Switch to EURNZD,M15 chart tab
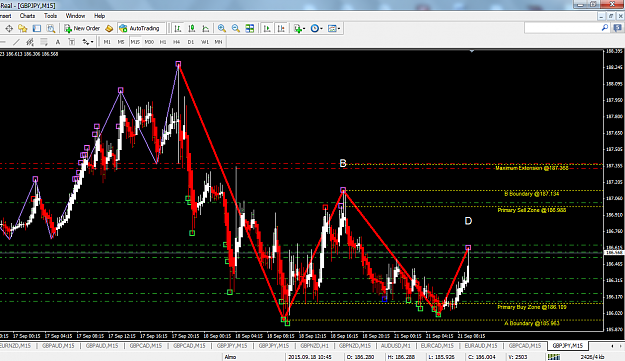 15,346
